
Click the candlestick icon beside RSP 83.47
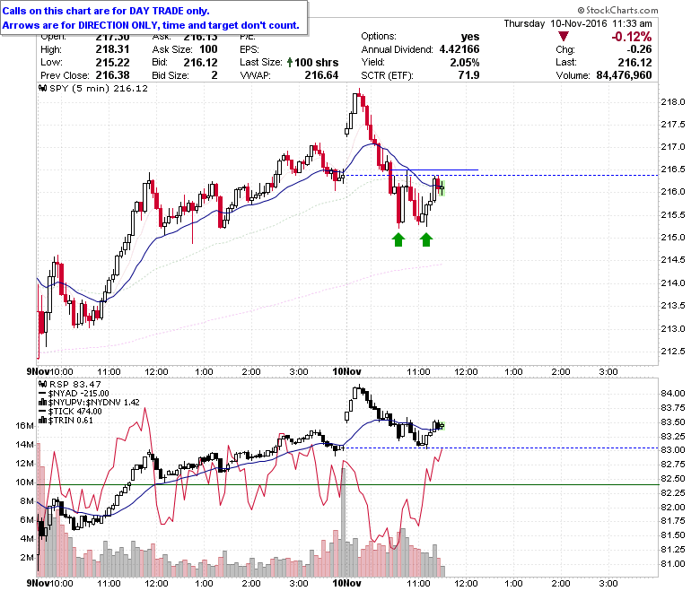(43, 384)
